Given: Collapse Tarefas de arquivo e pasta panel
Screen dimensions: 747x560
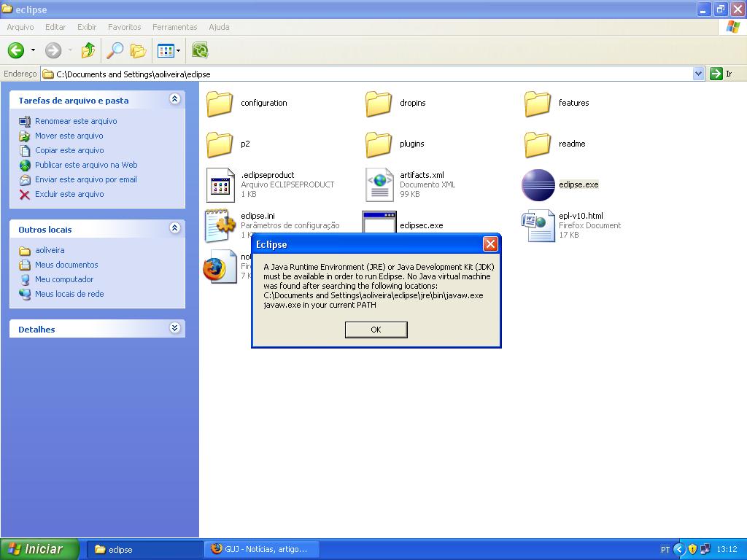Looking at the screenshot, I should pyautogui.click(x=175, y=99).
